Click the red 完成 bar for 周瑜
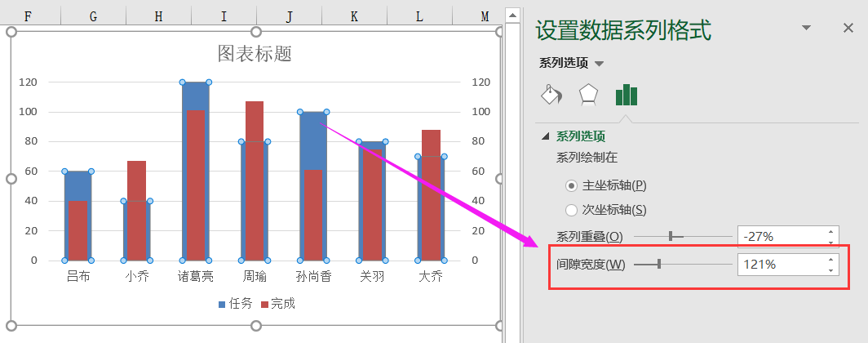Image resolution: width=868 pixels, height=343 pixels. tap(255, 180)
